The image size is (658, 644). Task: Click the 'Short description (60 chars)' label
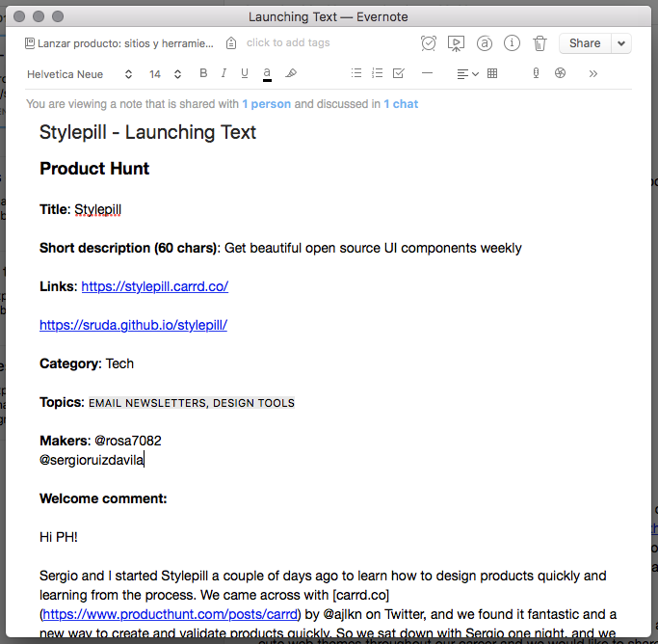128,248
